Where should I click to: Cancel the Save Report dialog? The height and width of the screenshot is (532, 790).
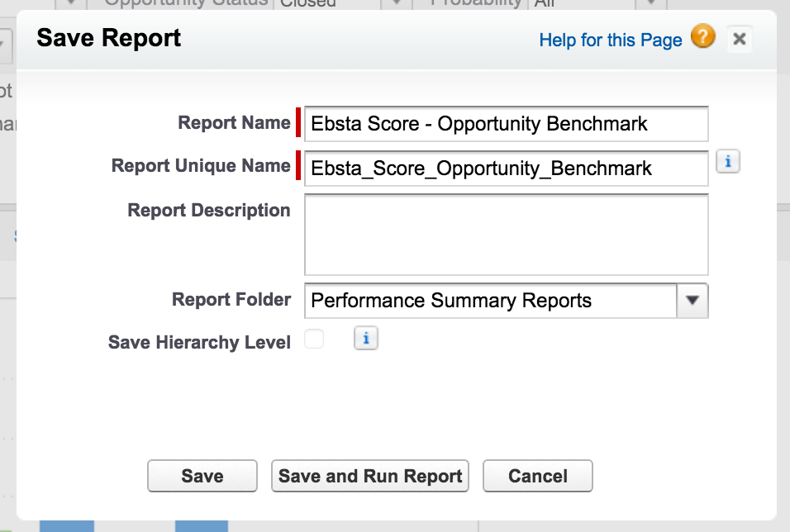point(538,476)
